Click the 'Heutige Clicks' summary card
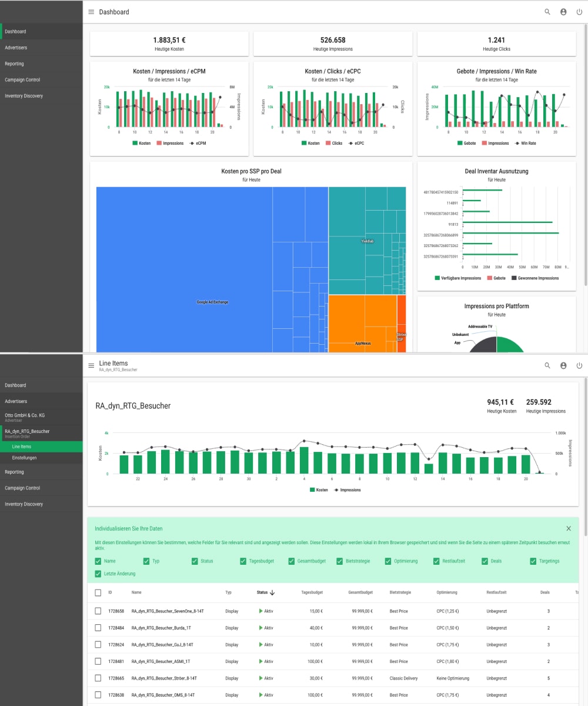Viewport: 588px width, 706px height. click(x=496, y=44)
